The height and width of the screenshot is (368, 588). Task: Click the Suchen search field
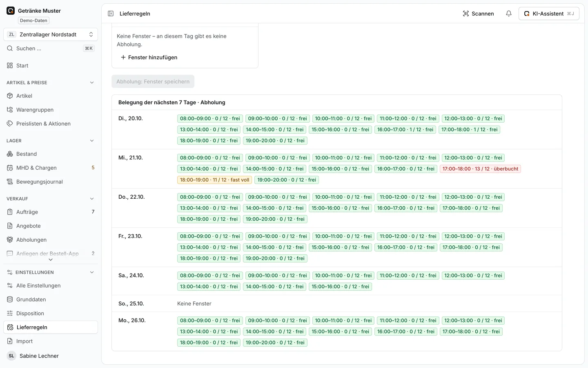[51, 48]
